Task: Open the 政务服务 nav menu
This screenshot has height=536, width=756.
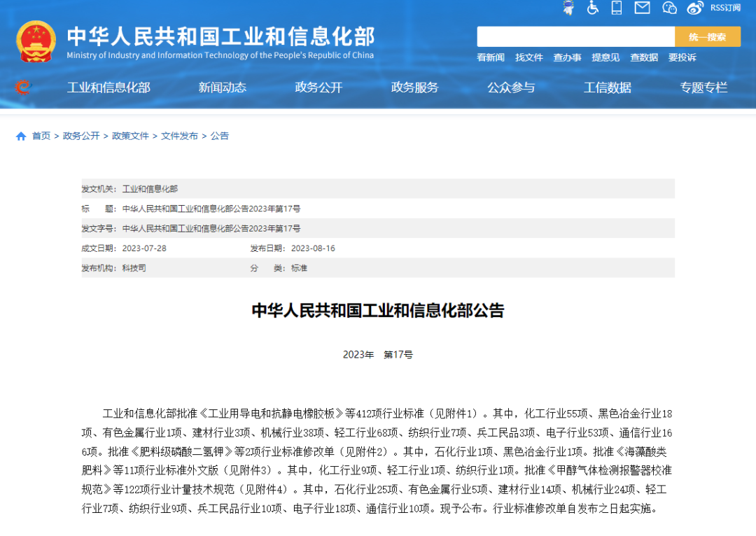Action: (x=414, y=87)
